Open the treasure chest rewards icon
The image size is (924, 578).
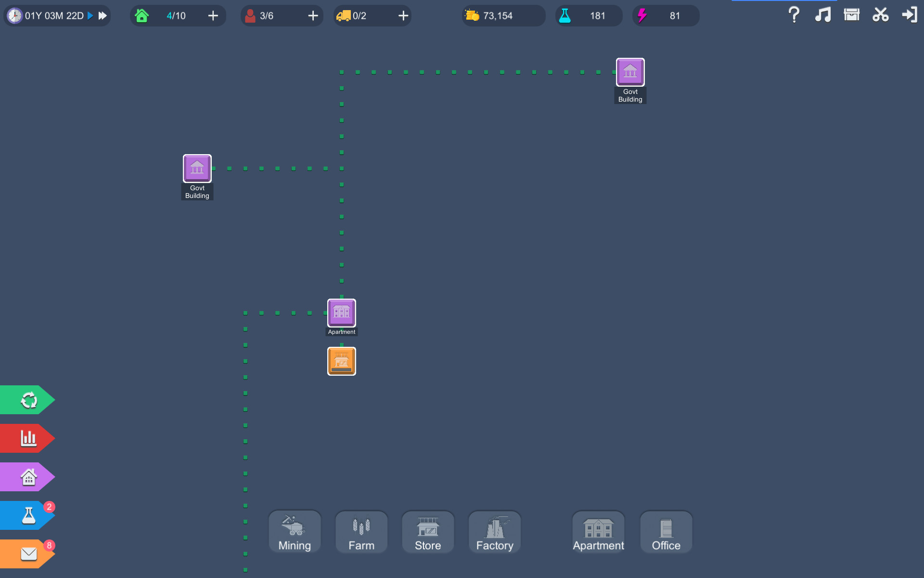(x=852, y=15)
